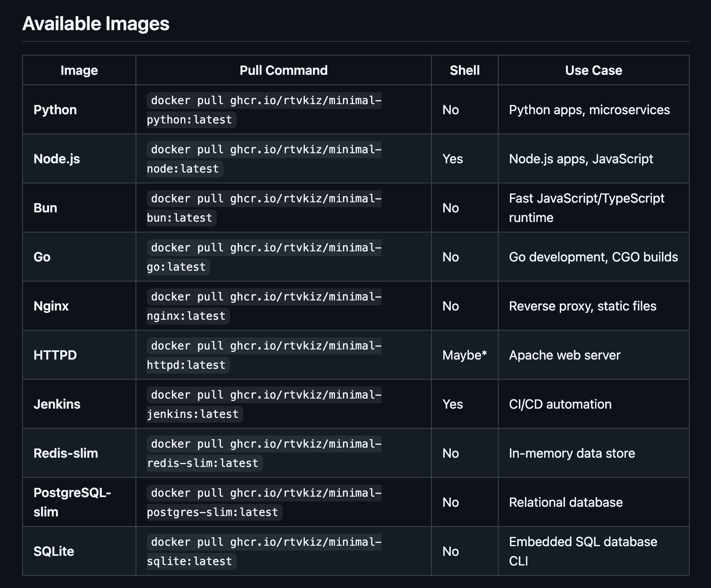Click the Maybe* shell value for HTTPD
711x588 pixels.
[464, 355]
